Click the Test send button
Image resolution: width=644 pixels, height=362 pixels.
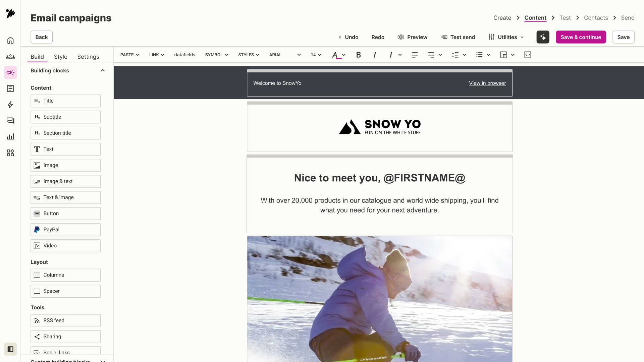tap(458, 37)
